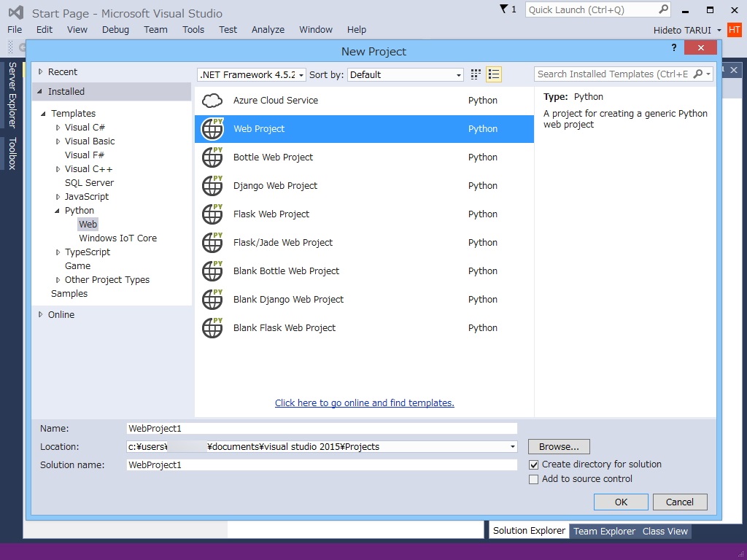This screenshot has width=747, height=560.
Task: Click the Flask Web Project icon
Action: 212,214
